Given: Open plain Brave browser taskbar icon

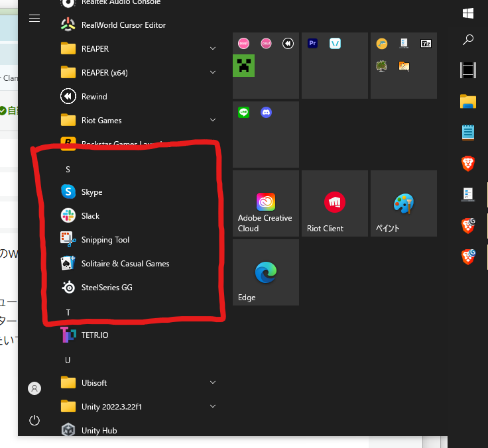Looking at the screenshot, I should (x=468, y=163).
